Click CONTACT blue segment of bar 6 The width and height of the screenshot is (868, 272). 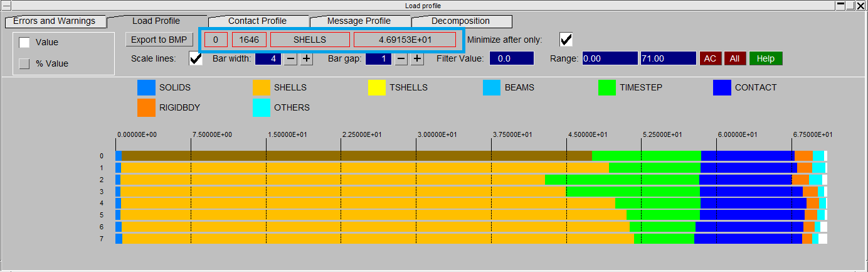(x=749, y=227)
